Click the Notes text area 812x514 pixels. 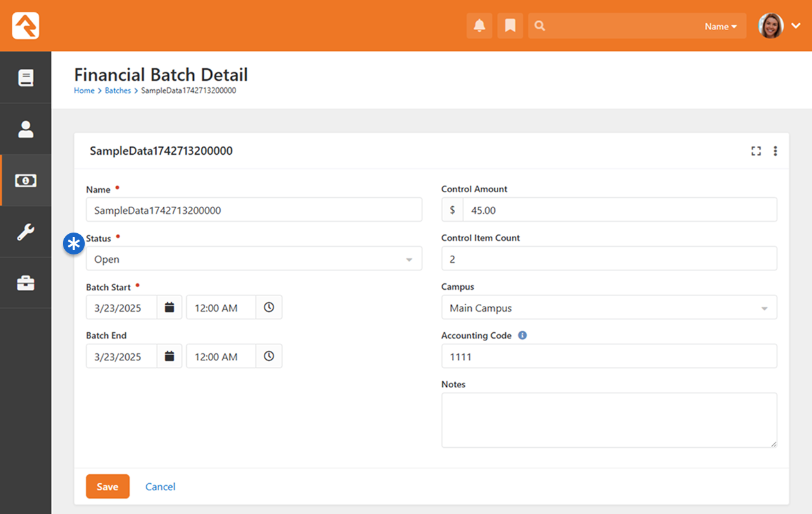[609, 420]
